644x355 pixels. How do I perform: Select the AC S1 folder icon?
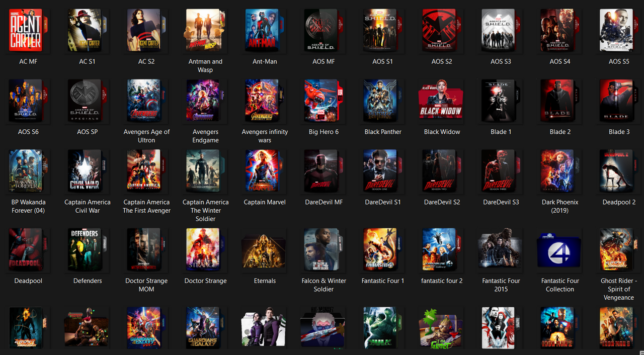click(88, 30)
